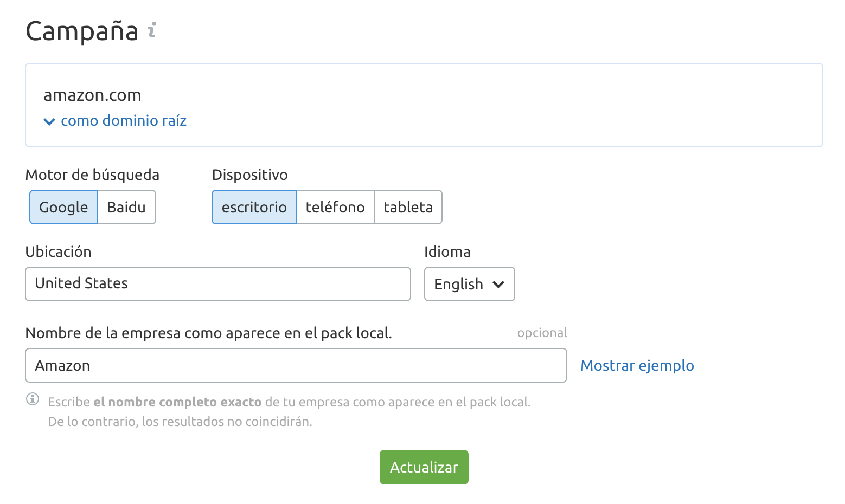
Task: Click the United States location field
Action: click(217, 284)
